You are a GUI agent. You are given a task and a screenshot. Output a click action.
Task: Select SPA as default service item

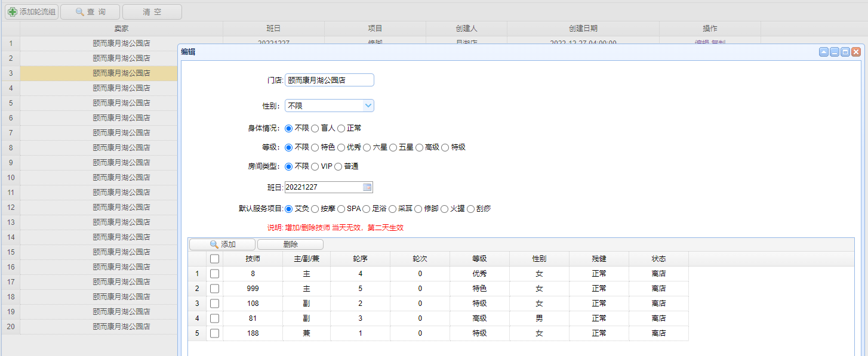(x=341, y=209)
